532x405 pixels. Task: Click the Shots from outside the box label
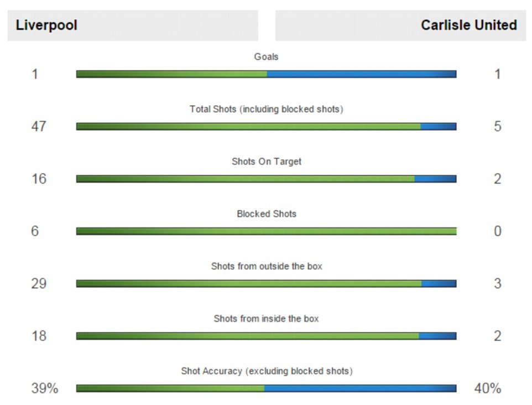tap(266, 266)
